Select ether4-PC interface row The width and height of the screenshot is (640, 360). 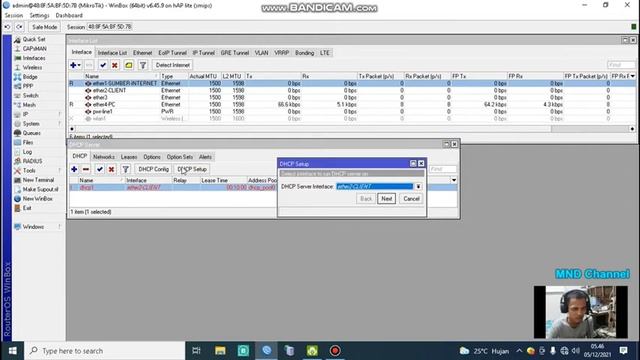point(352,104)
